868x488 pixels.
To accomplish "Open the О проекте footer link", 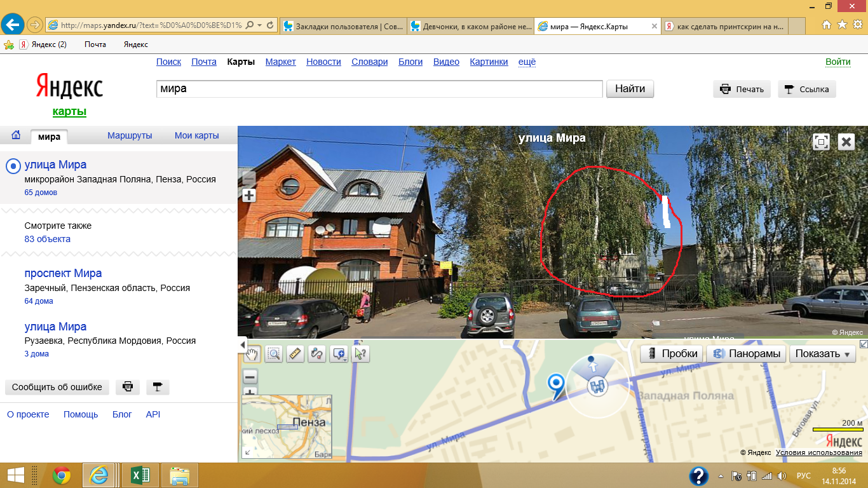I will [28, 414].
